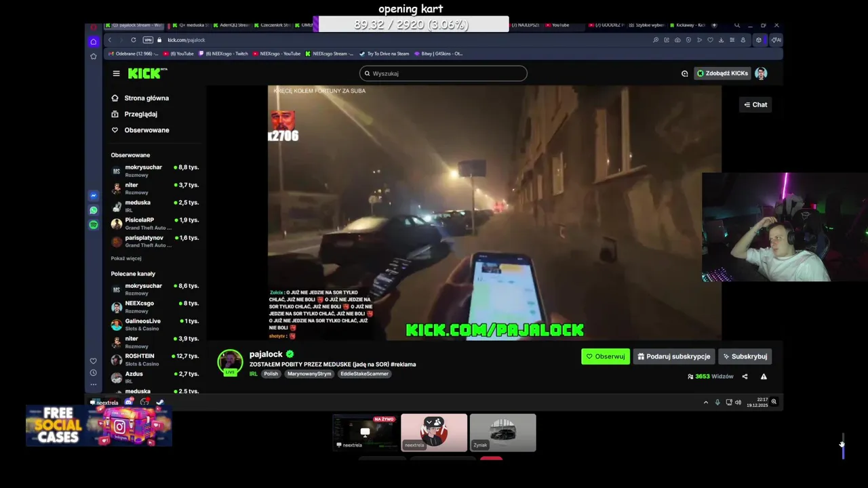868x488 pixels.
Task: Open recommended channel NEEXcsgo
Action: (155, 306)
